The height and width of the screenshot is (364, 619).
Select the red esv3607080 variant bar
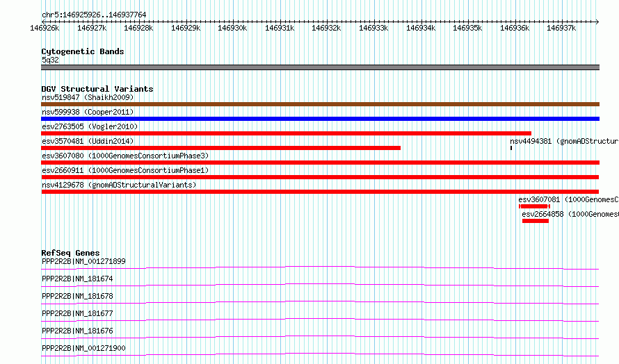320,163
